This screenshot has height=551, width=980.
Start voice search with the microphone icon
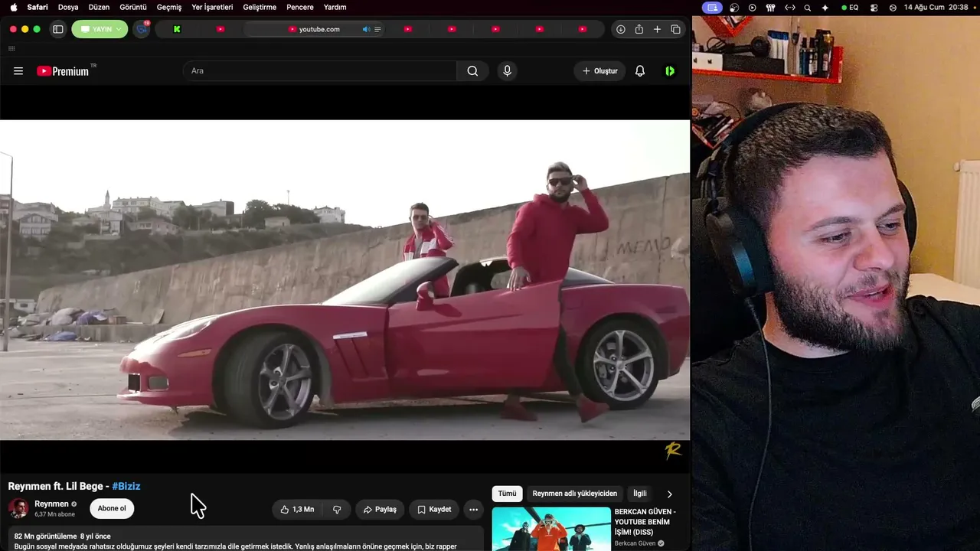(507, 71)
